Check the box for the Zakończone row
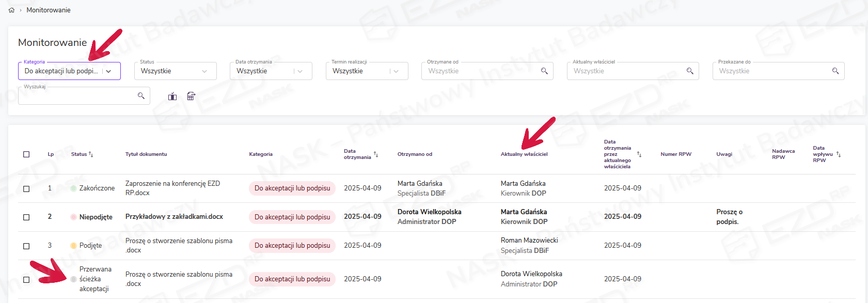868x303 pixels. [26, 189]
